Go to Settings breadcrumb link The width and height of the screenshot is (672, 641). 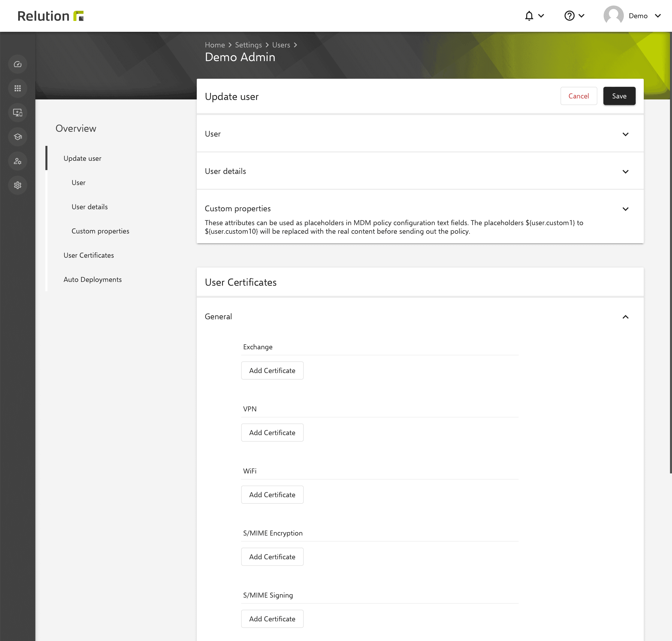(248, 45)
